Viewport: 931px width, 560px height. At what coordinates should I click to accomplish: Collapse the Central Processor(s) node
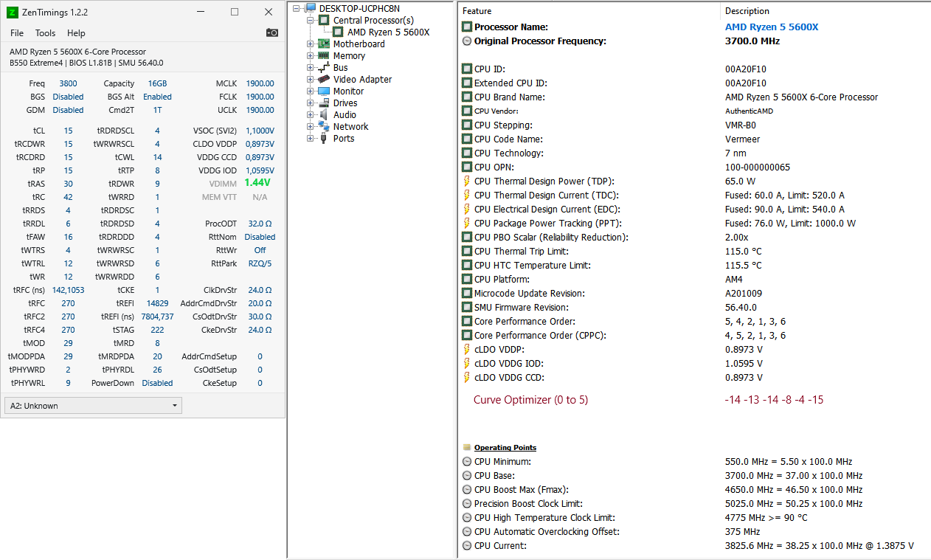tap(311, 20)
